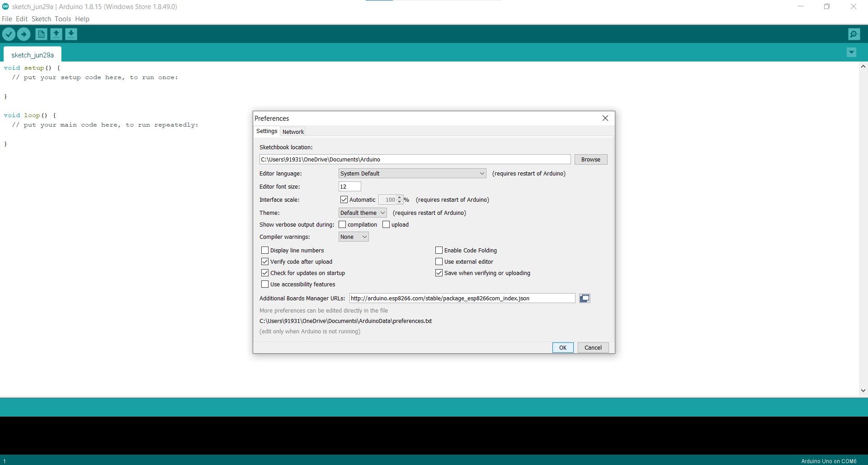Click the editor scrollbar down arrow
The height and width of the screenshot is (465, 868).
[863, 390]
